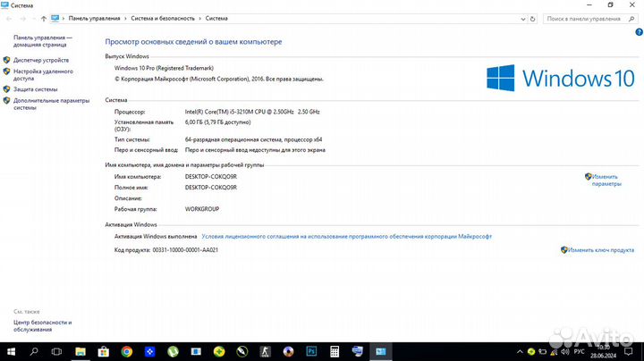644x361 pixels.
Task: Expand address bar history dropdown
Action: click(523, 19)
